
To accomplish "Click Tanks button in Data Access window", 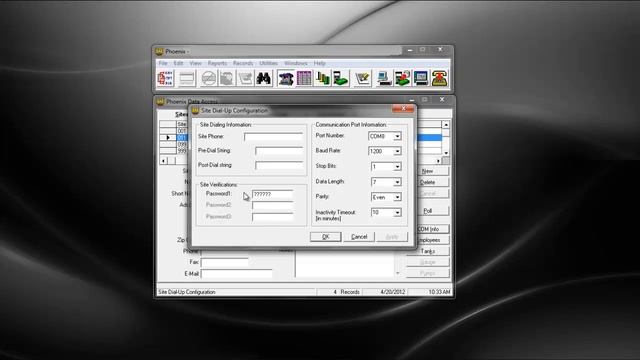I will (x=427, y=251).
